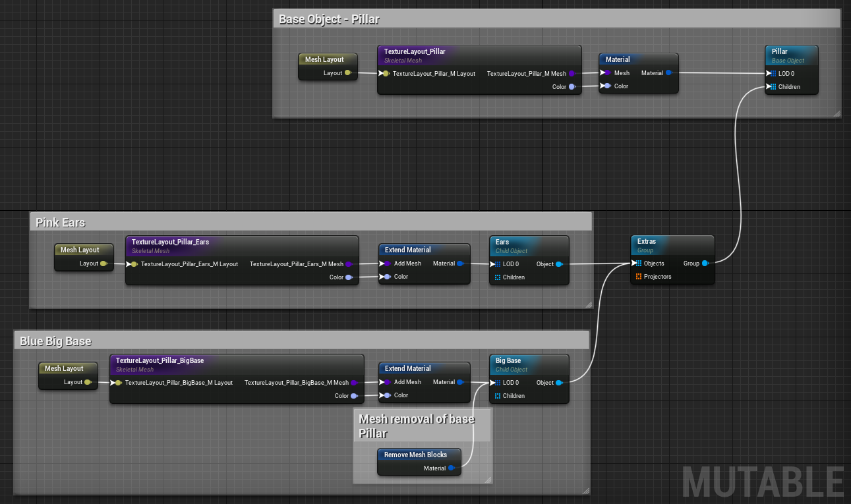Click the Big Base node's Object output pin
The image size is (851, 504).
point(559,383)
